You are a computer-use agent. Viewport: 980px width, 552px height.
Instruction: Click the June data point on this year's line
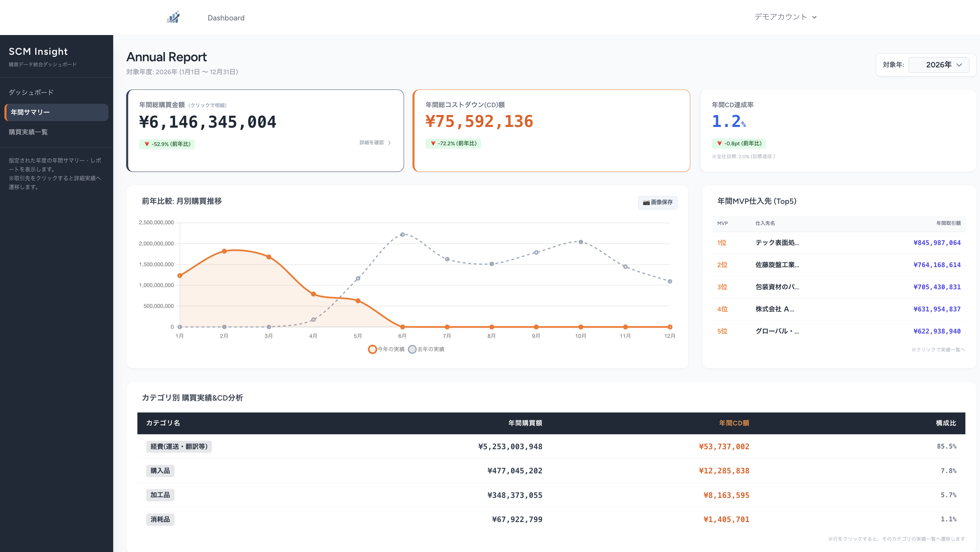tap(402, 327)
